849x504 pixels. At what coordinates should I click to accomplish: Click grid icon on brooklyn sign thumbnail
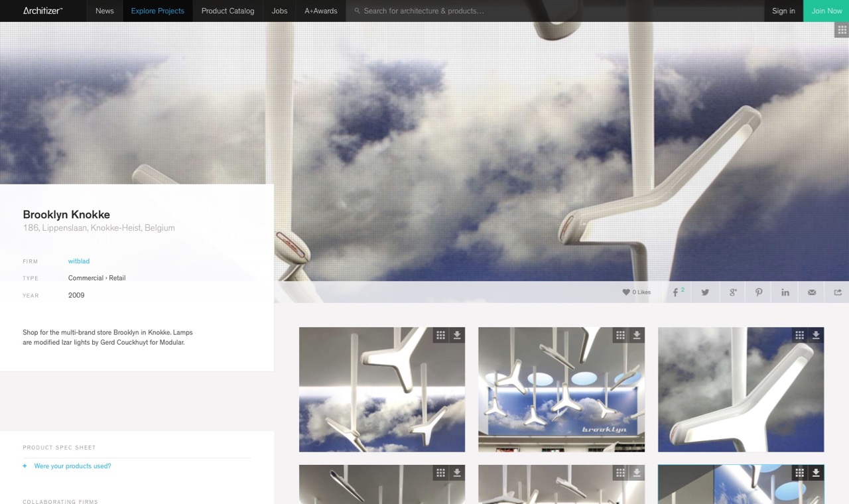(620, 335)
